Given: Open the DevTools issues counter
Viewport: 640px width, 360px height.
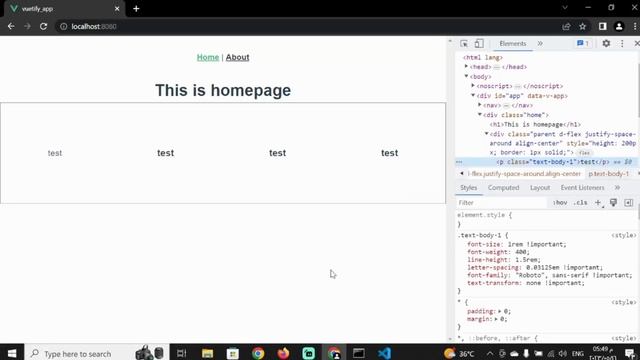Looking at the screenshot, I should [x=582, y=43].
